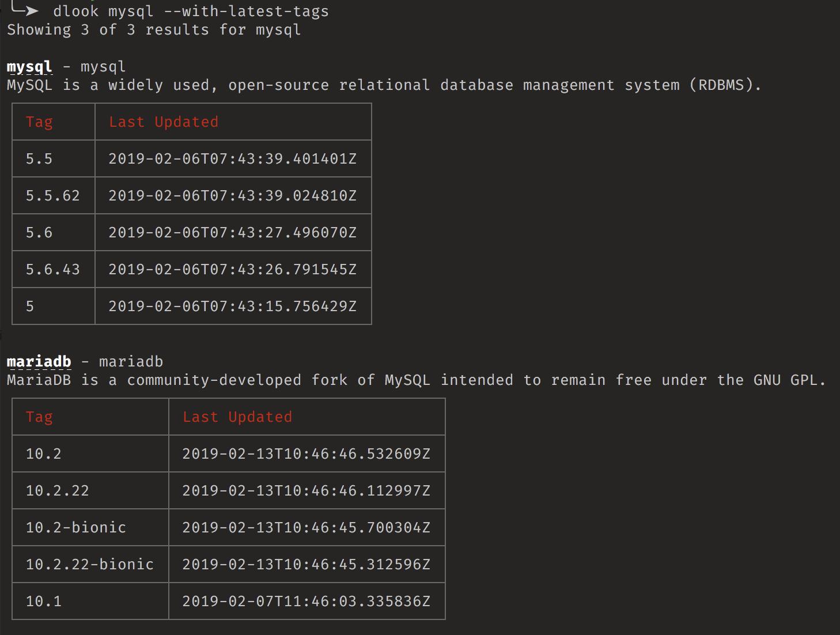
Task: Select the 10.2.22-bionic tag cell
Action: click(90, 565)
